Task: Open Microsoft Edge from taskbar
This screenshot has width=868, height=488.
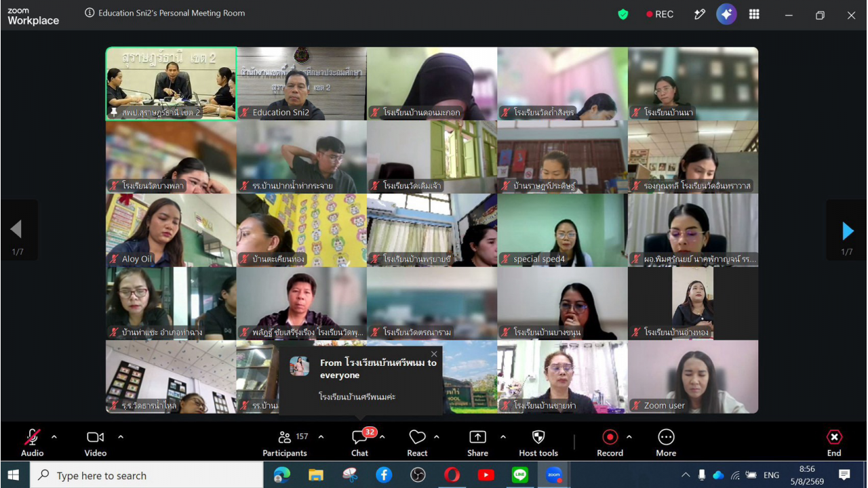Action: click(x=281, y=475)
